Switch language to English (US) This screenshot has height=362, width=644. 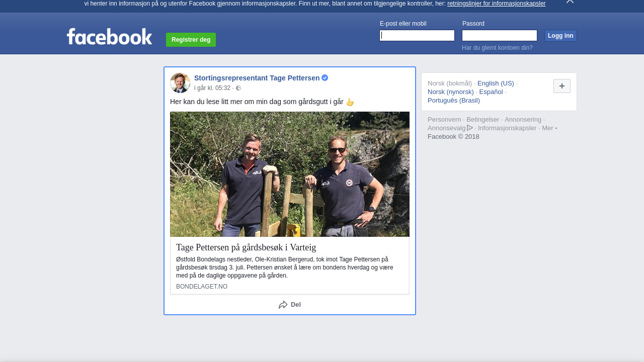click(x=496, y=83)
